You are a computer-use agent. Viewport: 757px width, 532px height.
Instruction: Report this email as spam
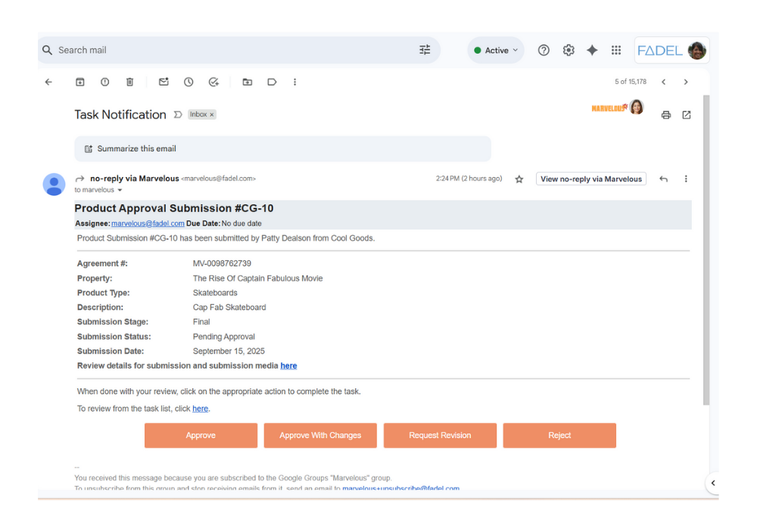105,82
